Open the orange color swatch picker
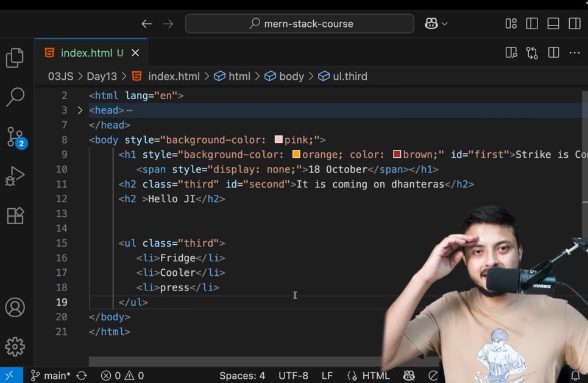The height and width of the screenshot is (383, 588). pos(296,154)
